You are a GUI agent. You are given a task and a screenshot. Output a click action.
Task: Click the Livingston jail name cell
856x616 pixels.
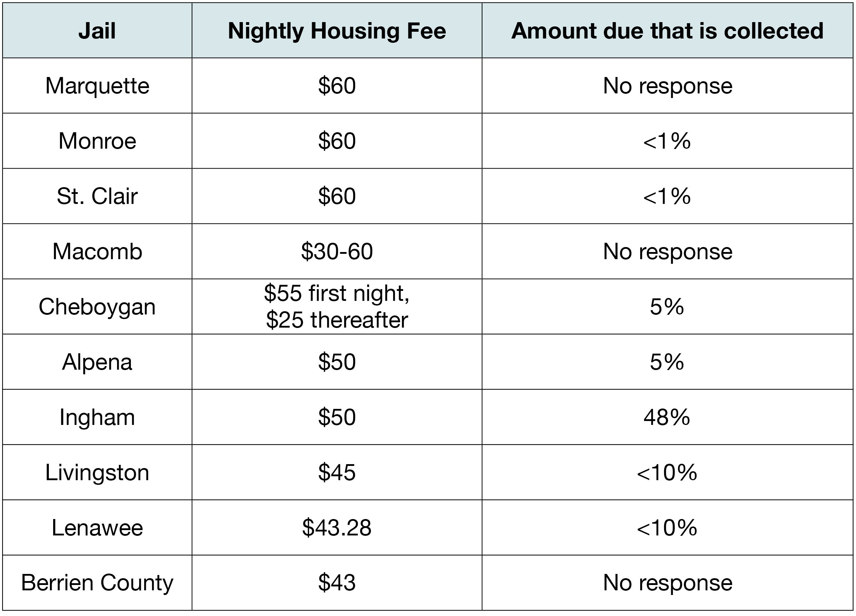click(97, 472)
